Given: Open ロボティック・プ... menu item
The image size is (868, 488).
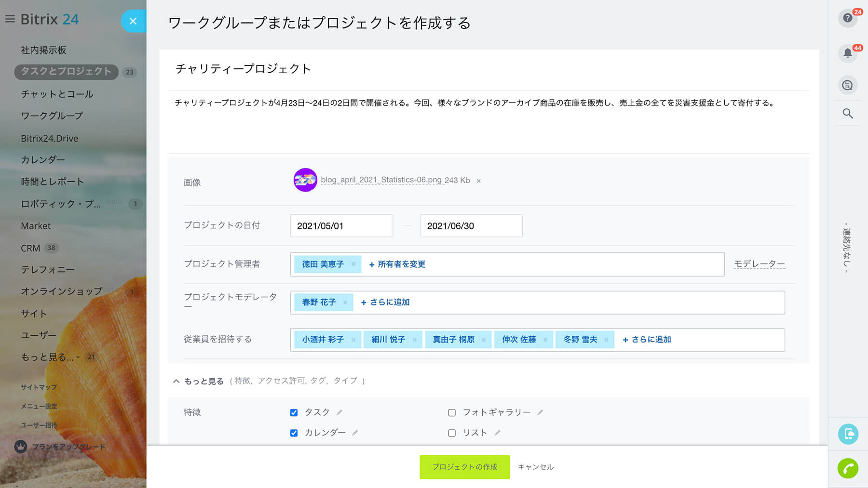Looking at the screenshot, I should [61, 204].
